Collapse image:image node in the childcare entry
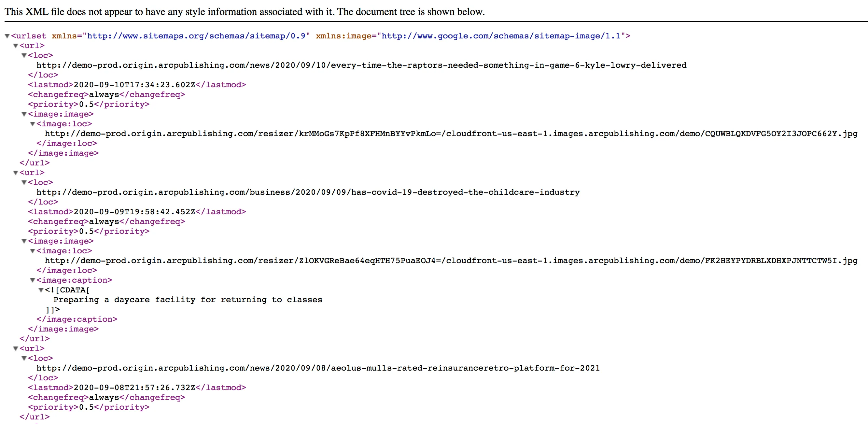This screenshot has width=868, height=424. point(24,241)
